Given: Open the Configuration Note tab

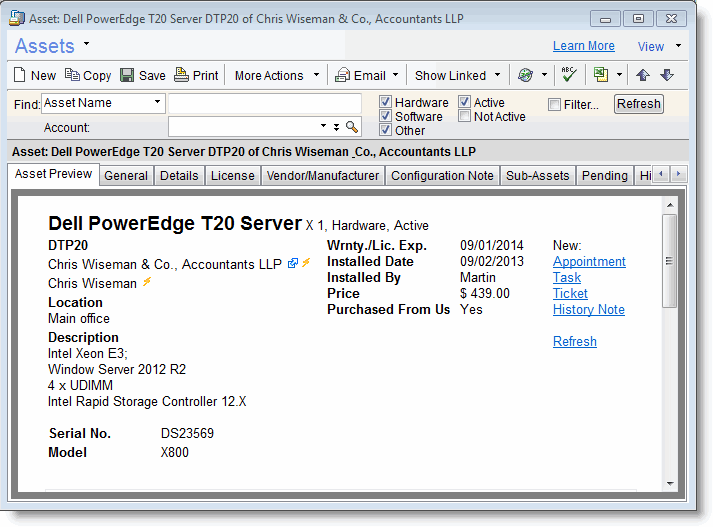Looking at the screenshot, I should pyautogui.click(x=442, y=176).
